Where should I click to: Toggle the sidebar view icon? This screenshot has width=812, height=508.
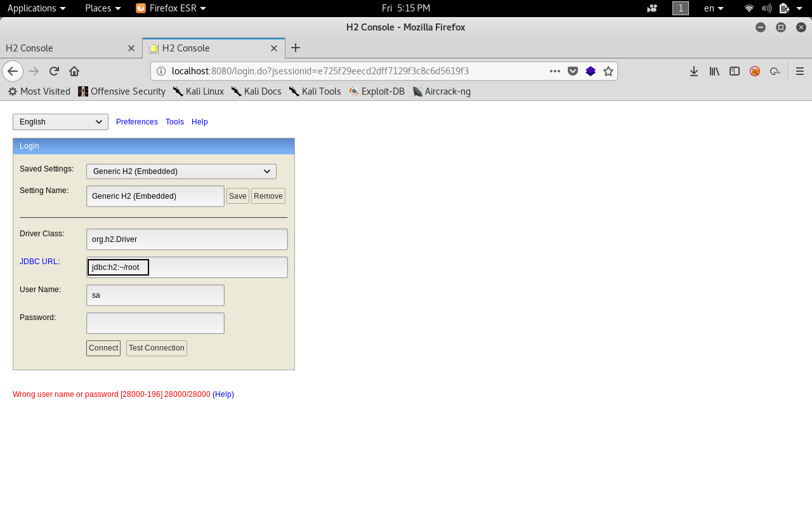point(735,71)
